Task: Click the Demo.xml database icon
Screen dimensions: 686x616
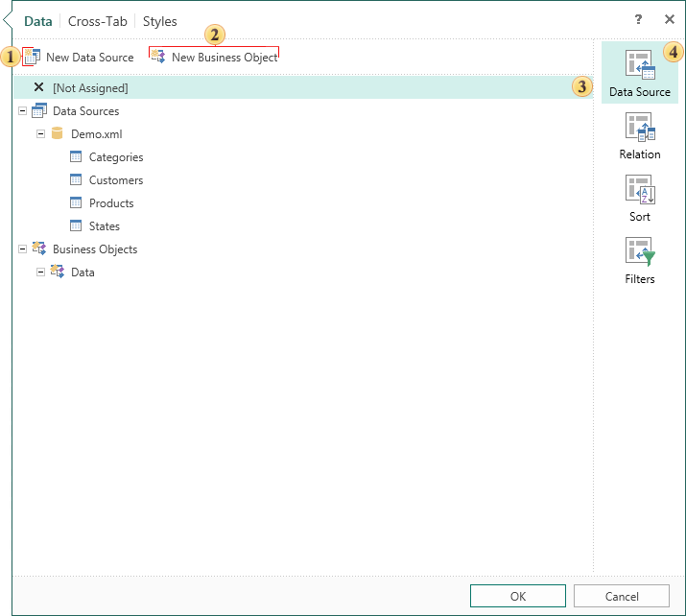Action: (x=57, y=134)
